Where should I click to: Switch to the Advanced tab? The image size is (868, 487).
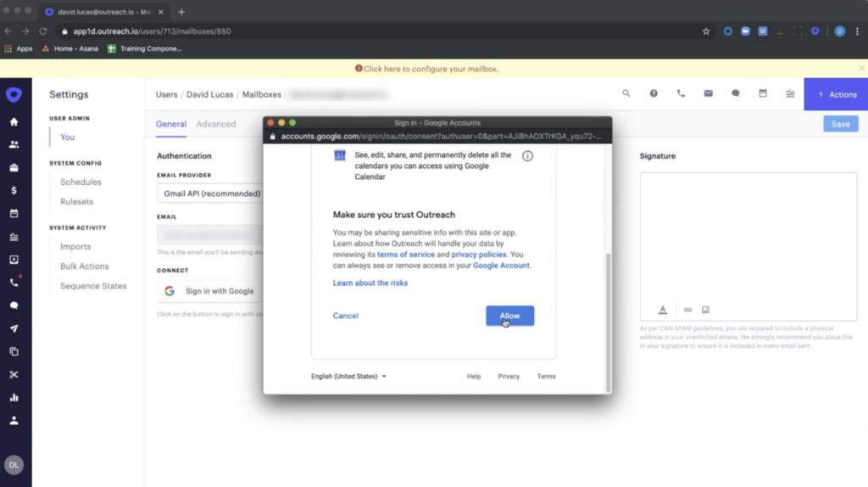pyautogui.click(x=216, y=124)
